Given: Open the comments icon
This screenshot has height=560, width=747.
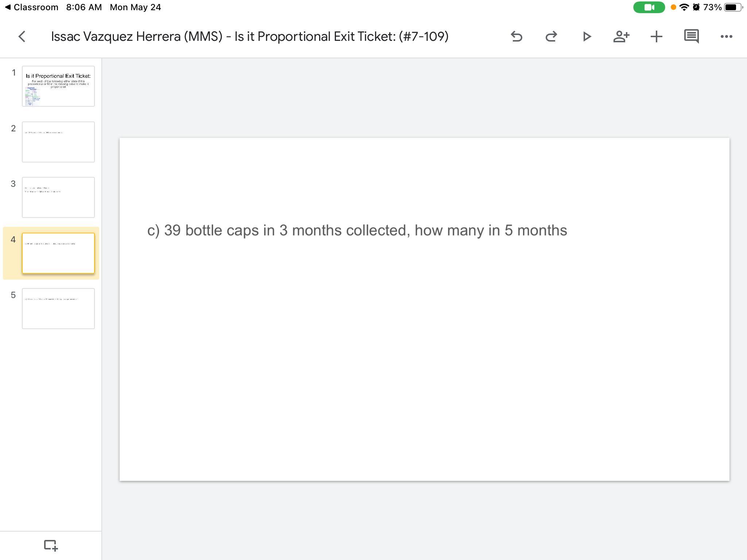Looking at the screenshot, I should point(691,36).
